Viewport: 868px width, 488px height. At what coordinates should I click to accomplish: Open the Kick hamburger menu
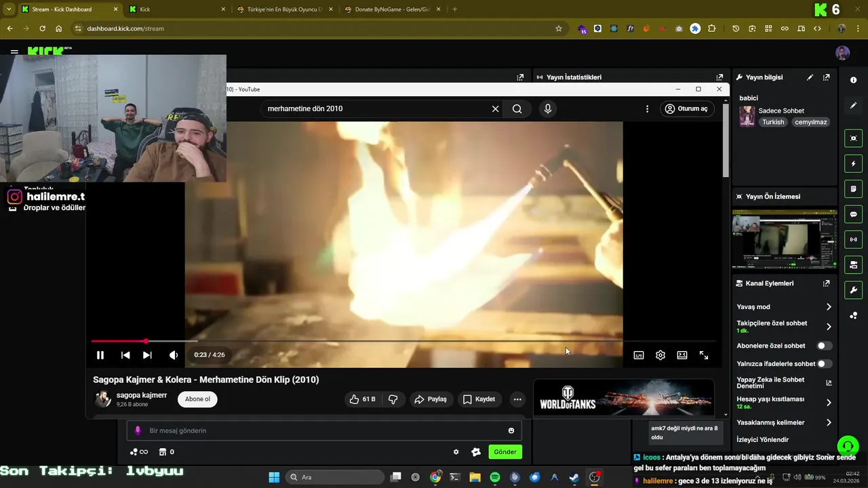coord(14,52)
